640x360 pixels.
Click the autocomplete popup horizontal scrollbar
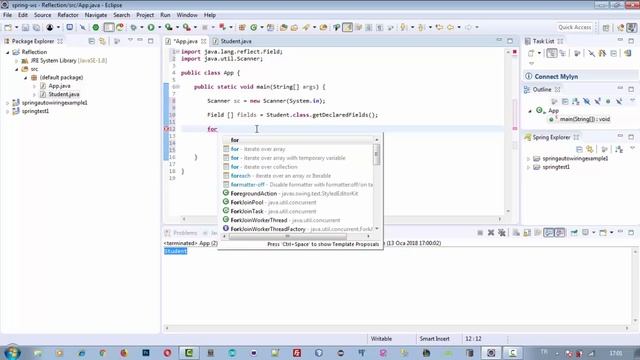287,236
